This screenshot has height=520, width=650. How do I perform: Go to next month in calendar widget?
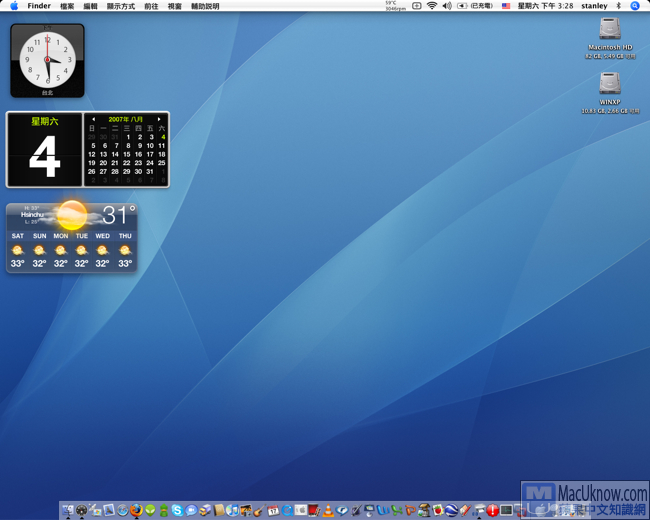point(159,119)
